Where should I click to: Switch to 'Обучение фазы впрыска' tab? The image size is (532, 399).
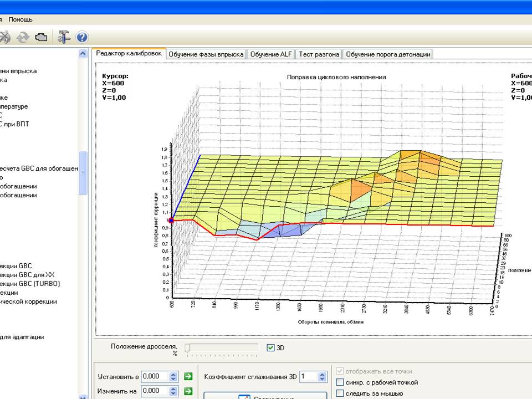tap(206, 54)
